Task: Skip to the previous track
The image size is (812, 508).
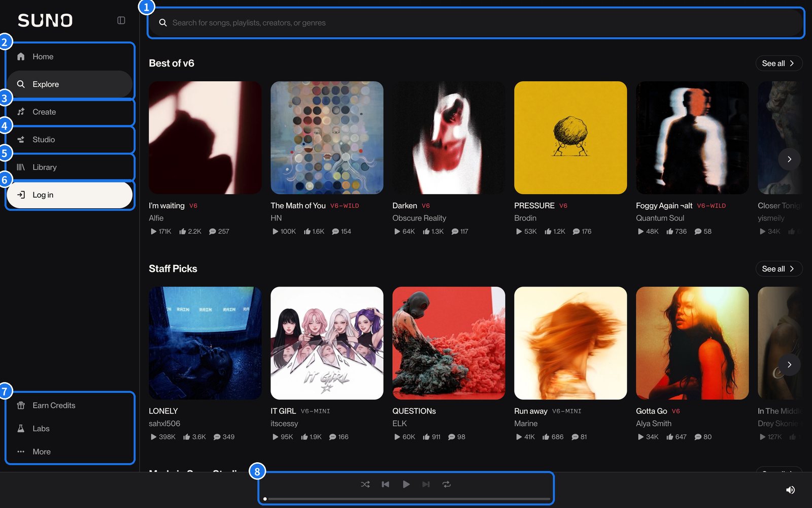Action: tap(386, 484)
